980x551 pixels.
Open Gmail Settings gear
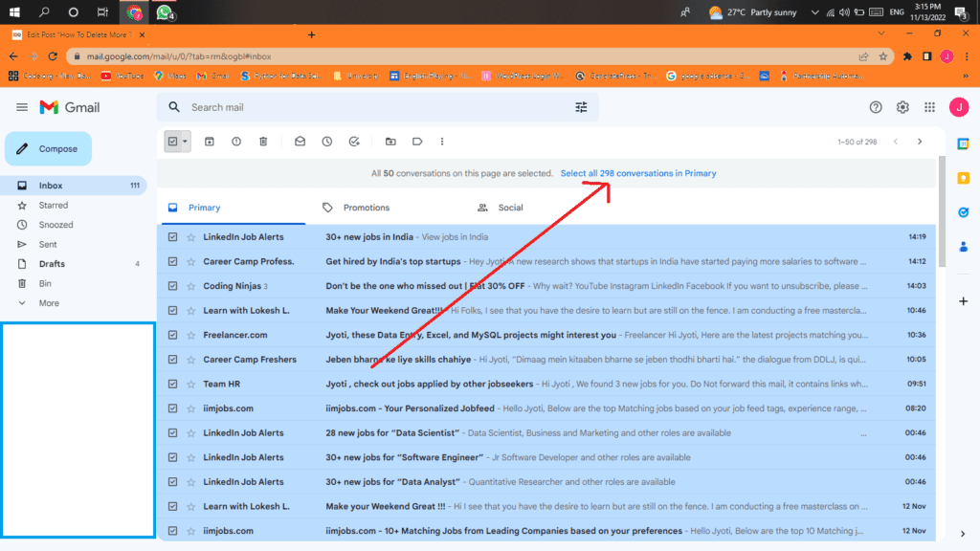coord(902,107)
